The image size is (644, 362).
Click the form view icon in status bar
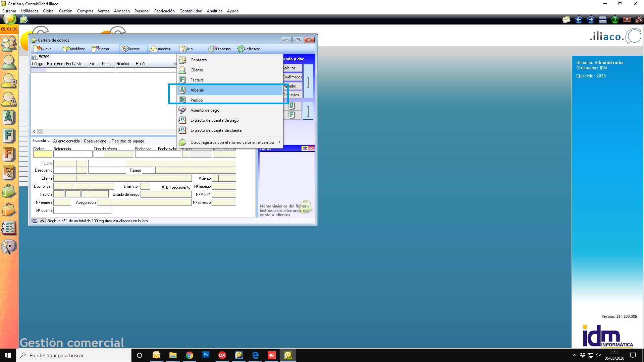pos(35,221)
